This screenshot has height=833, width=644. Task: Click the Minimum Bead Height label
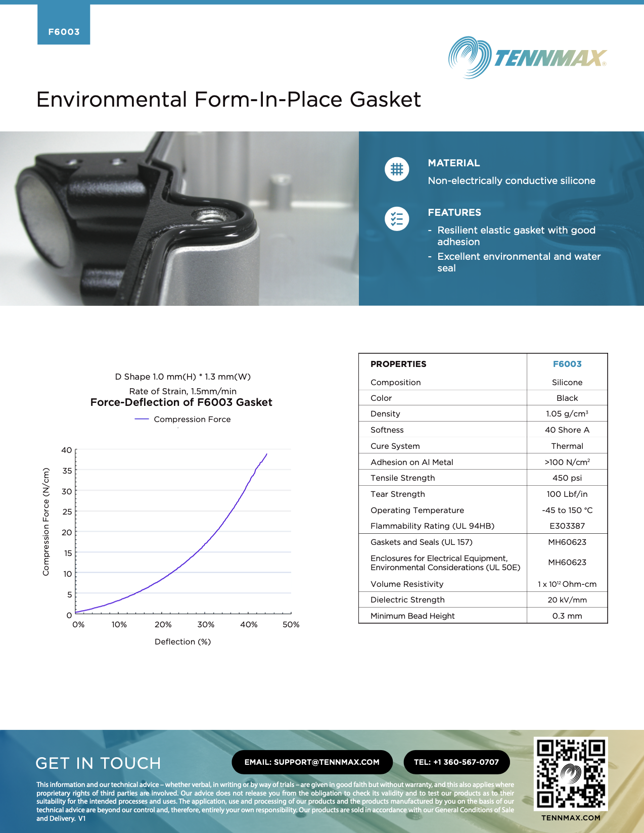[412, 616]
